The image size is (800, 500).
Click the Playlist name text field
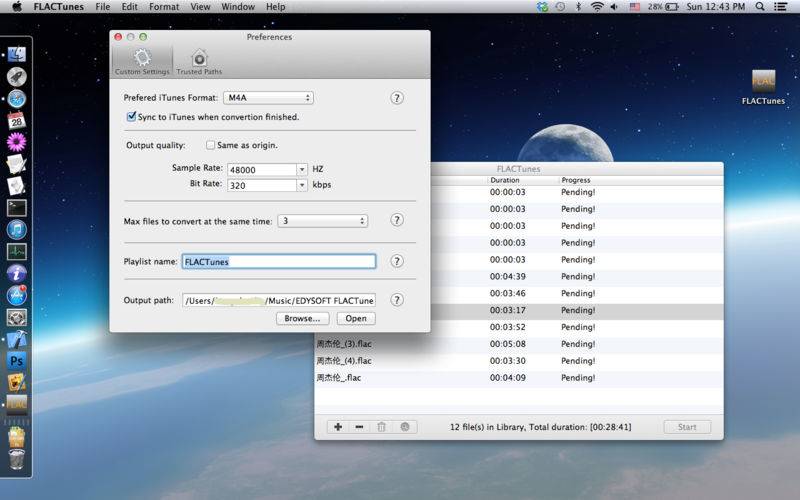pyautogui.click(x=279, y=261)
